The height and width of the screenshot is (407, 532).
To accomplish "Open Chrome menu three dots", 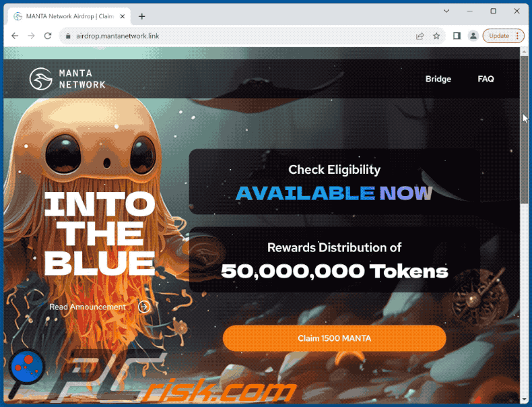I will tap(517, 36).
